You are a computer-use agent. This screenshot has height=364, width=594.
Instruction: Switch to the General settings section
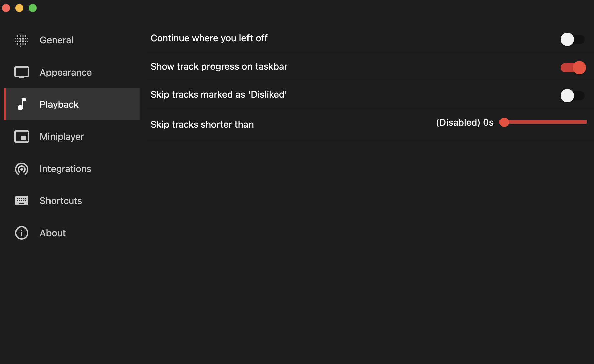tap(56, 40)
